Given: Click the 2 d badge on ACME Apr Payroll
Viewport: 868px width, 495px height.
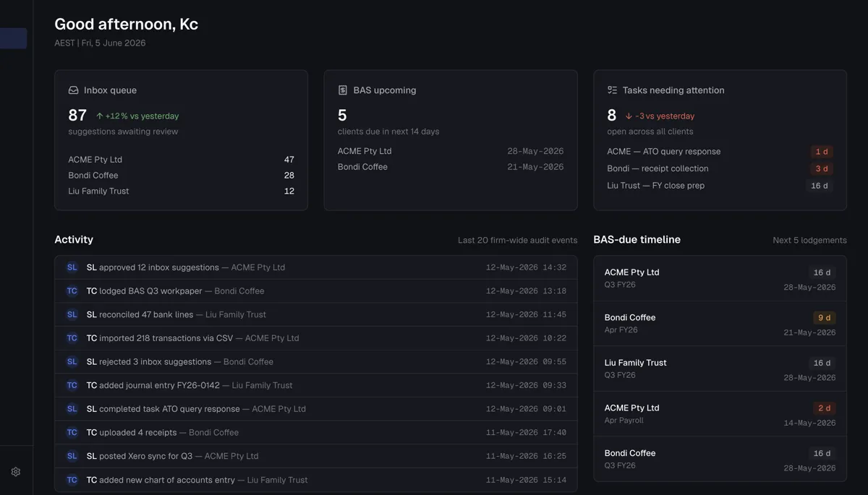Looking at the screenshot, I should [x=824, y=408].
